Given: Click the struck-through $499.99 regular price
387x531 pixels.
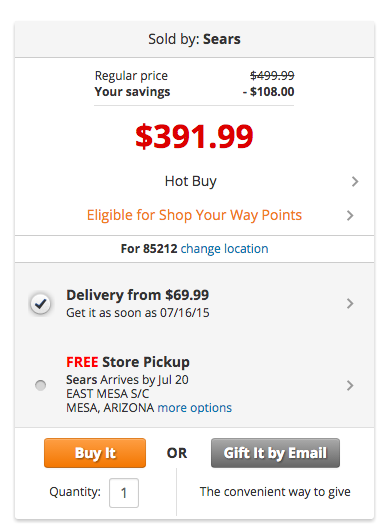Looking at the screenshot, I should pos(272,76).
